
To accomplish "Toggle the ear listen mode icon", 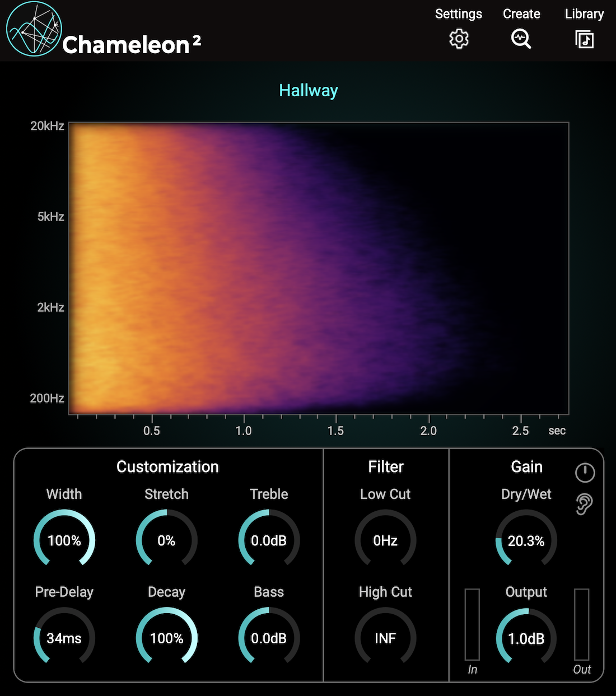I will 584,504.
